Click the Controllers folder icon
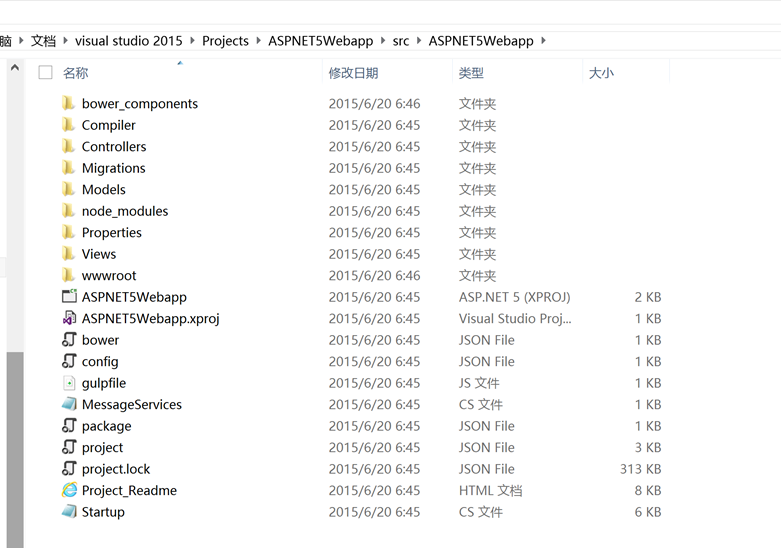 (x=68, y=146)
